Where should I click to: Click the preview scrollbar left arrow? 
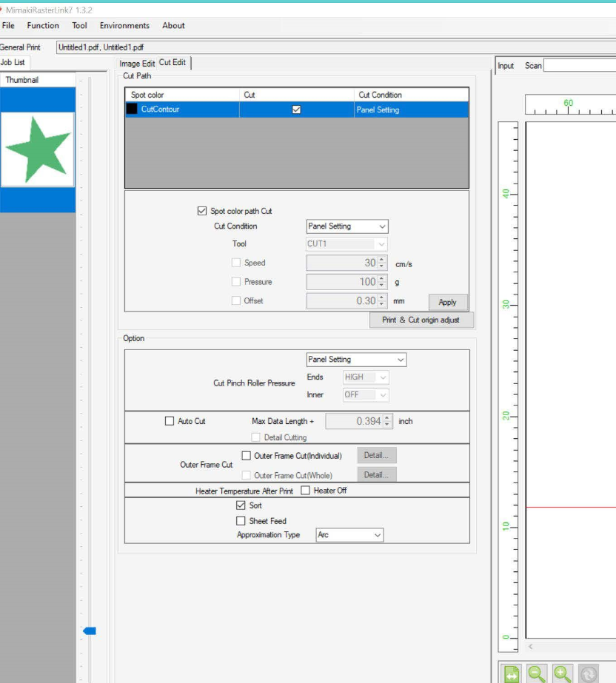pyautogui.click(x=531, y=647)
